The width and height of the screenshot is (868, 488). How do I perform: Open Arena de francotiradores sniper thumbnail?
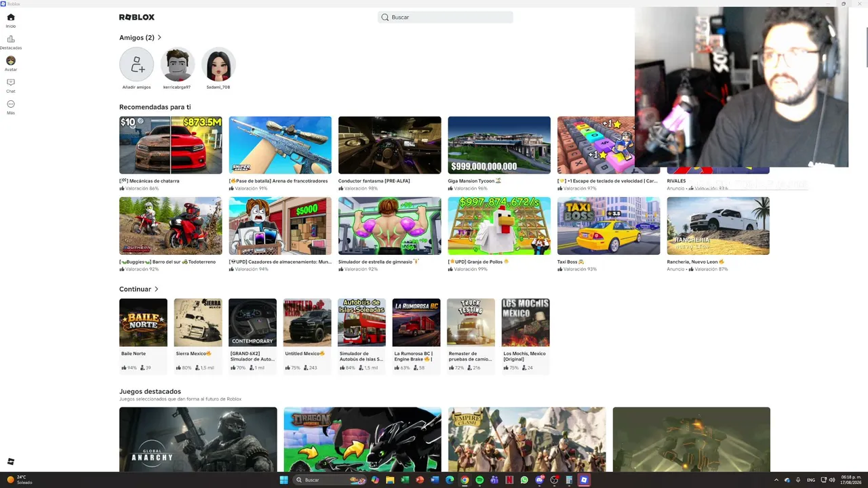[280, 145]
